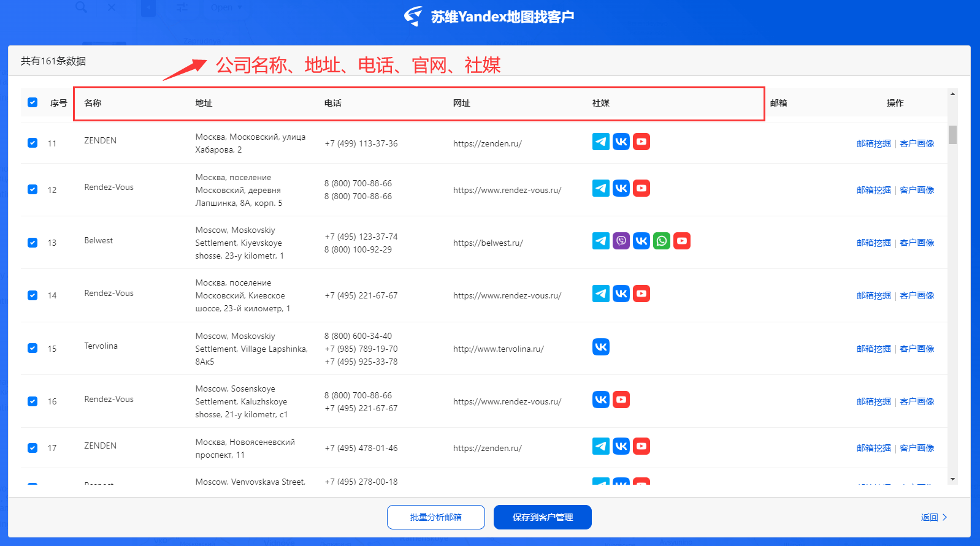Click the 地址 column header
Viewport: 980px width, 546px height.
click(204, 103)
